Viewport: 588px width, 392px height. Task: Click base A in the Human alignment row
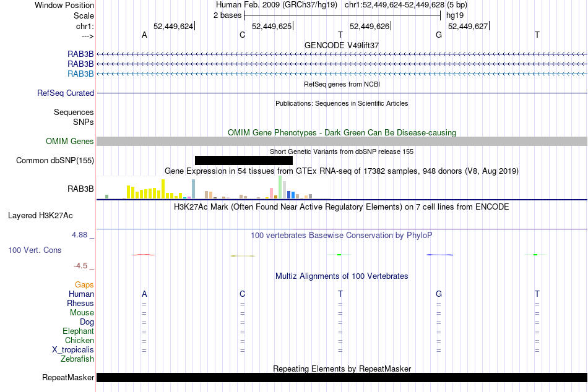coord(144,294)
